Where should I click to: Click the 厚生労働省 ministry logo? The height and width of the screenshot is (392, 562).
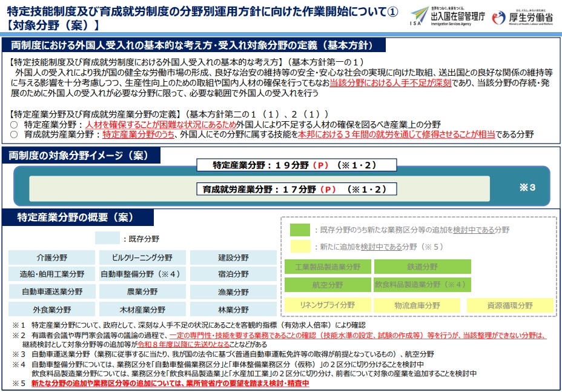523,16
